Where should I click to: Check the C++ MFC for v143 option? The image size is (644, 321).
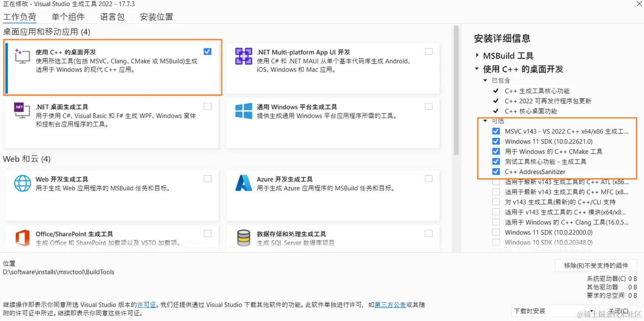tap(496, 192)
